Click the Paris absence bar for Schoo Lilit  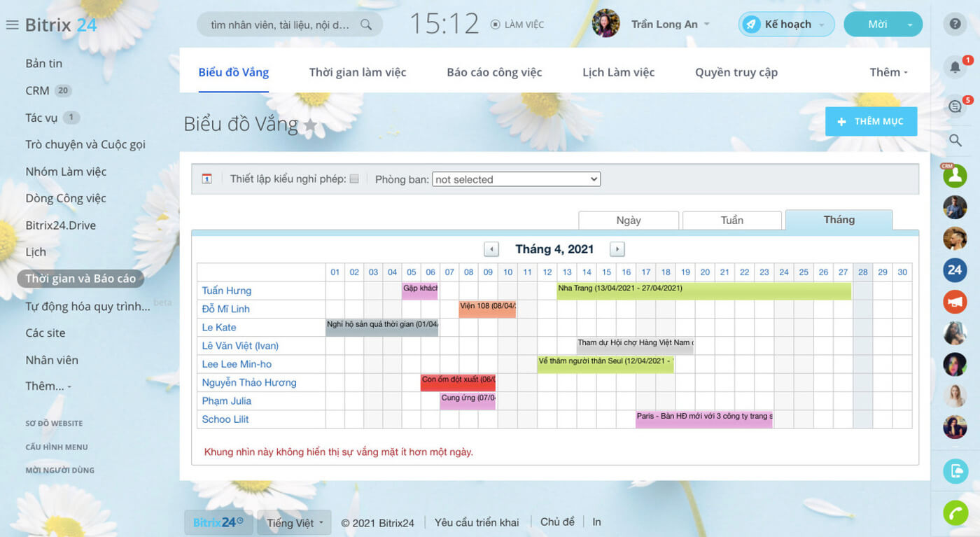[704, 419]
